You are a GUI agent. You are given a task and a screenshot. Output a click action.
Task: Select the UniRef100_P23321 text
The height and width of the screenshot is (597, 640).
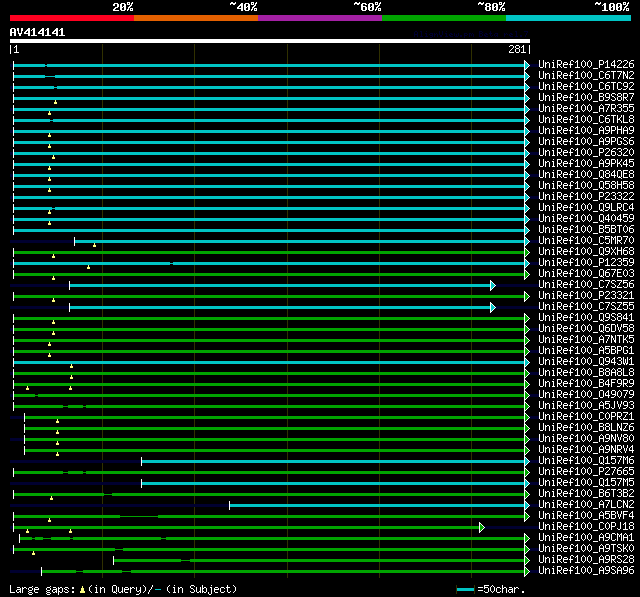pos(586,296)
